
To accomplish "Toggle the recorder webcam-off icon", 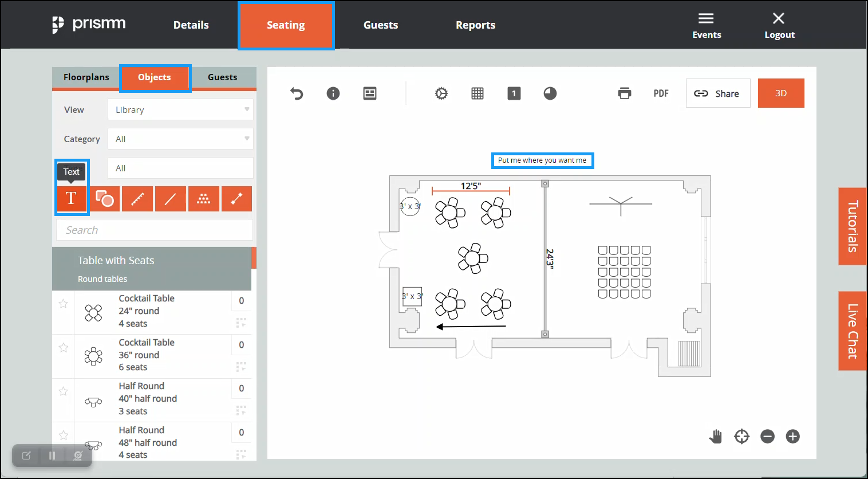I will click(x=78, y=456).
